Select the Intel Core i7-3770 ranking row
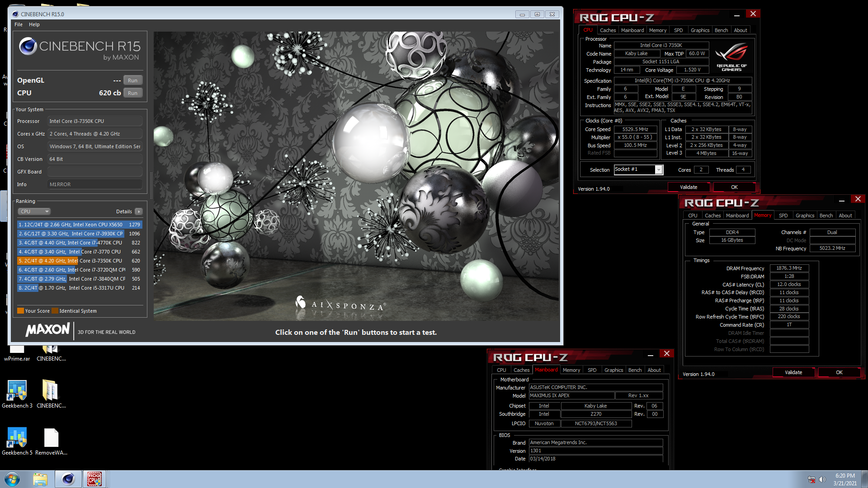868x488 pixels. pyautogui.click(x=80, y=252)
